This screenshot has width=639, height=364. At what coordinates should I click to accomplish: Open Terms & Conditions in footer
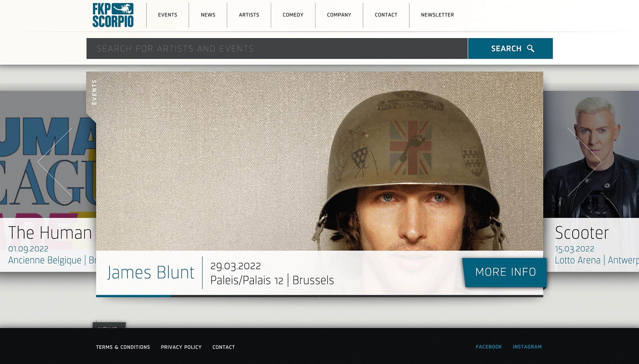123,347
